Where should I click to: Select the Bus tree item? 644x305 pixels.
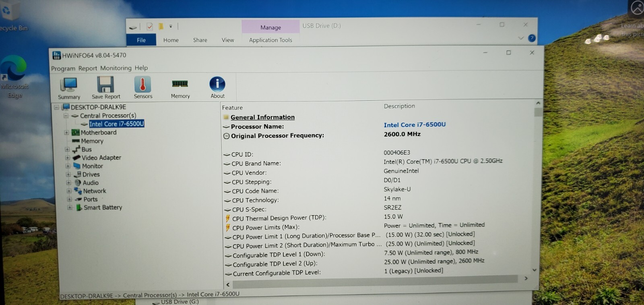87,149
